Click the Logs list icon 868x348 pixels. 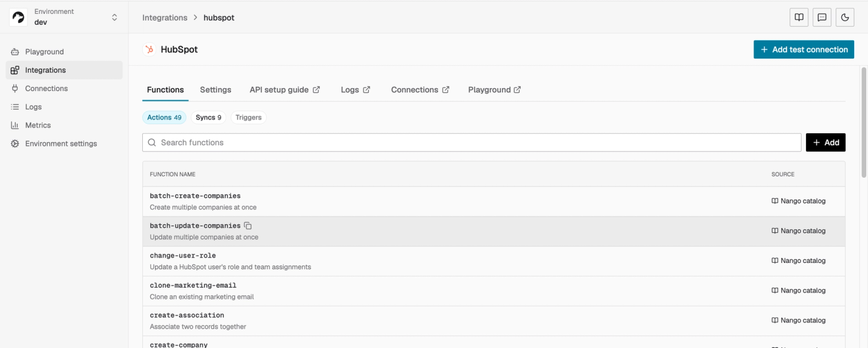(x=15, y=107)
